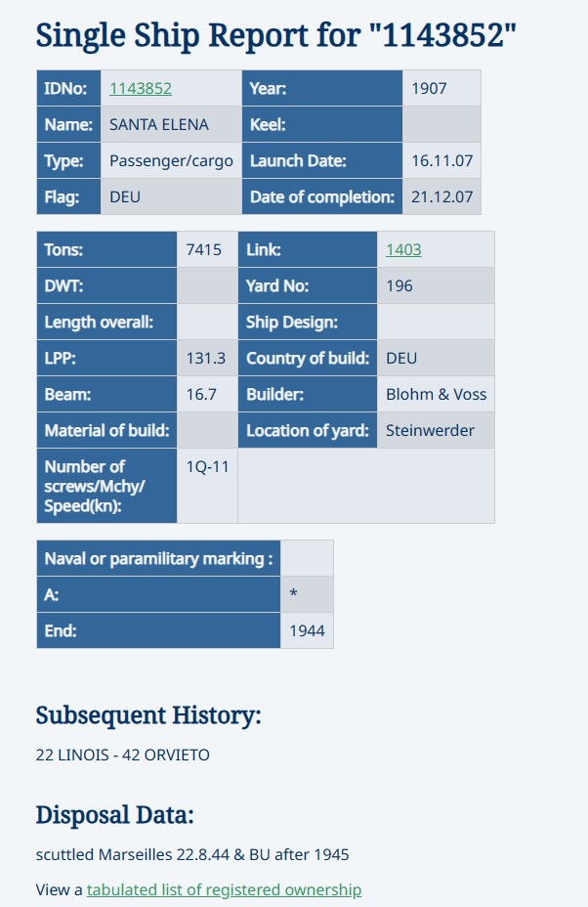
Task: Click the Subsequent History heading
Action: click(148, 715)
